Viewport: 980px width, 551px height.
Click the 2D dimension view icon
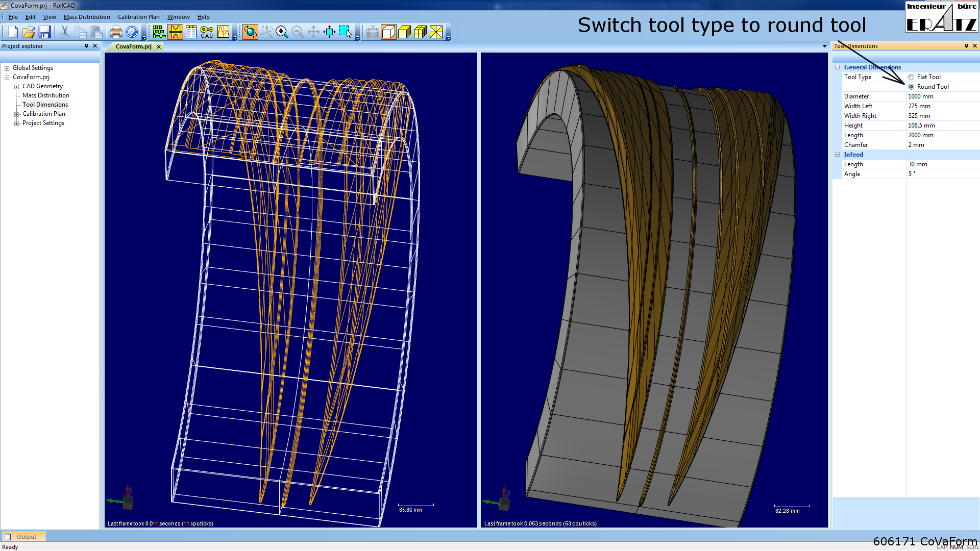[373, 32]
